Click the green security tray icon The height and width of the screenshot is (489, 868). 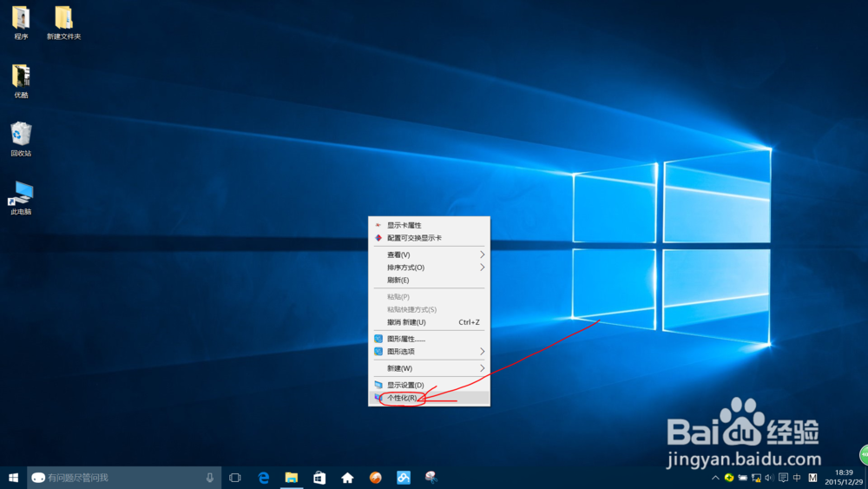pyautogui.click(x=729, y=478)
